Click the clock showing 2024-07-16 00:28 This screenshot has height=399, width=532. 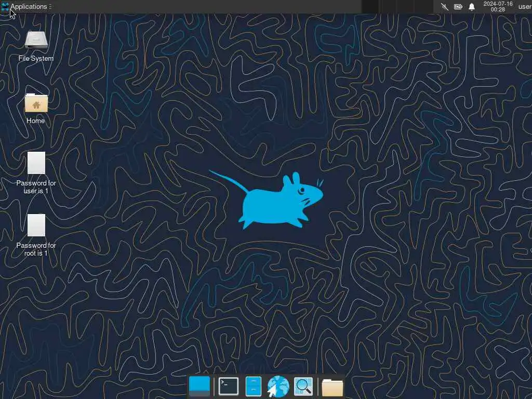click(x=498, y=6)
